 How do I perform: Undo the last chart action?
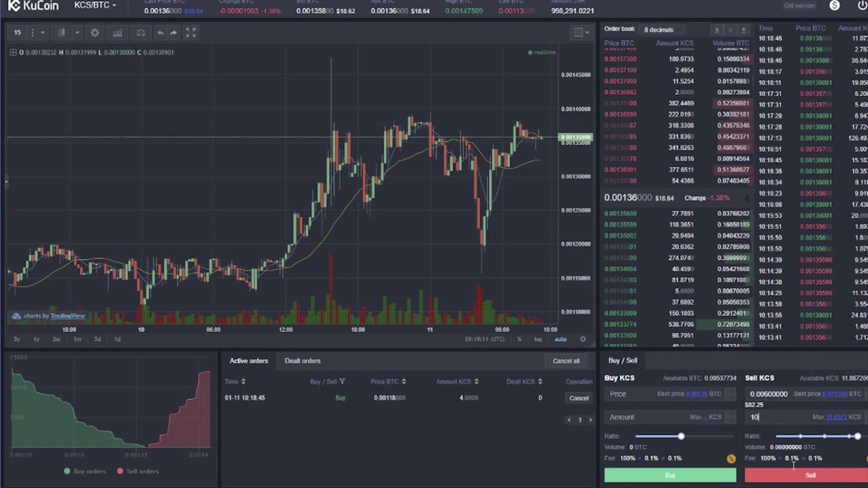[160, 33]
